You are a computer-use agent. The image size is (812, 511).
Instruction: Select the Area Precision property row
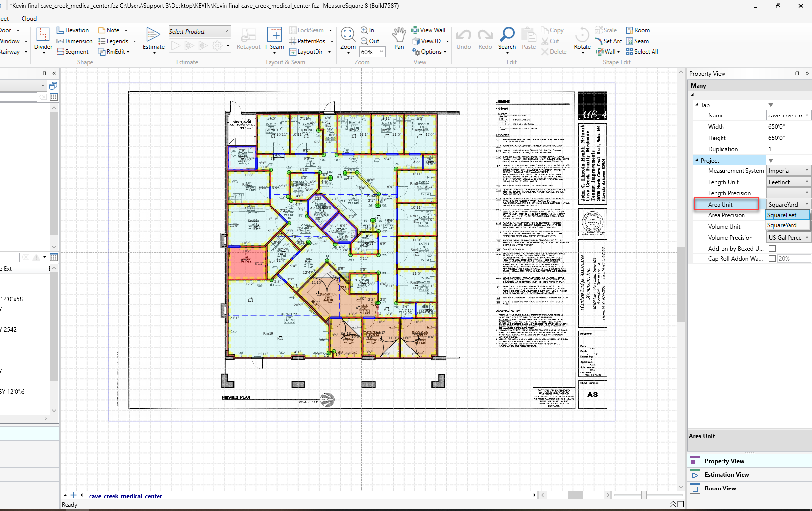pos(726,215)
